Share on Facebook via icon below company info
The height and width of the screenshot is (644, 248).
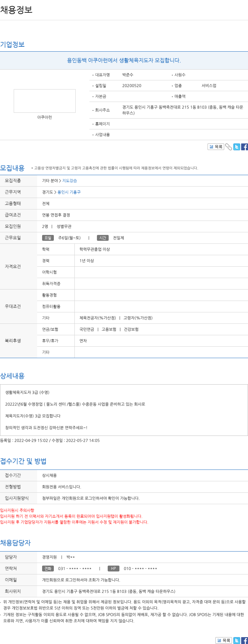click(x=244, y=147)
